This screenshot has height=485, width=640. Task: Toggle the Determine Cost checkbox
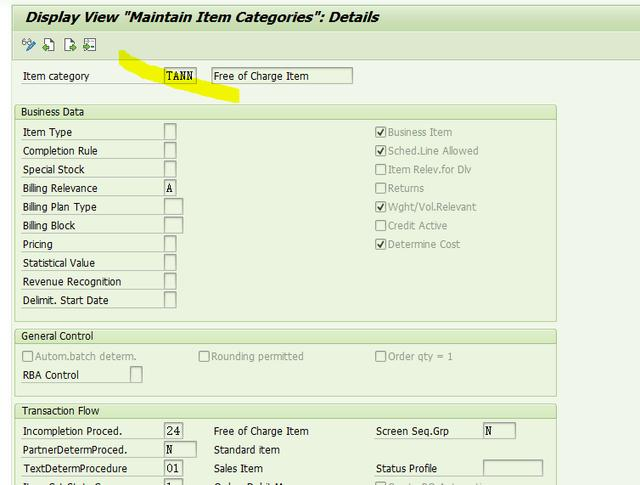click(x=381, y=244)
